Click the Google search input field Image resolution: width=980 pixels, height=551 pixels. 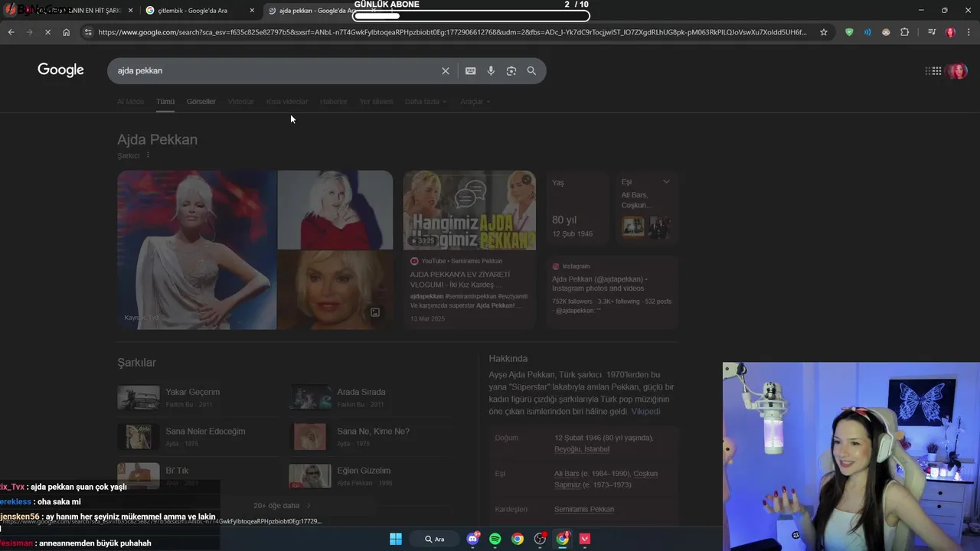(276, 70)
